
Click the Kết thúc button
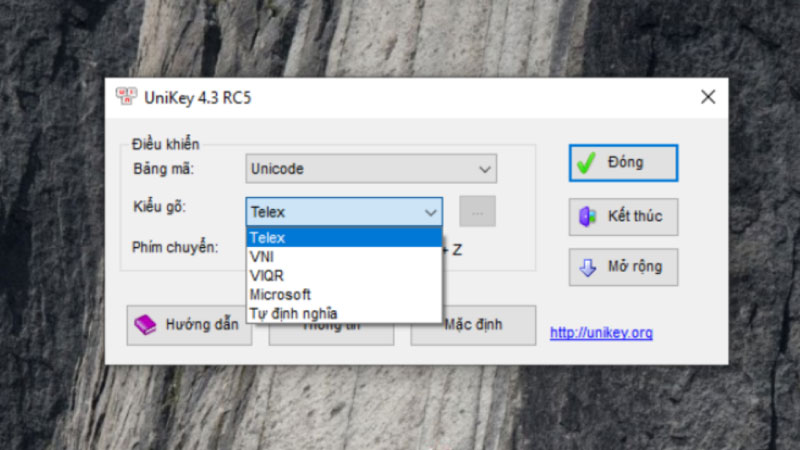click(x=623, y=217)
